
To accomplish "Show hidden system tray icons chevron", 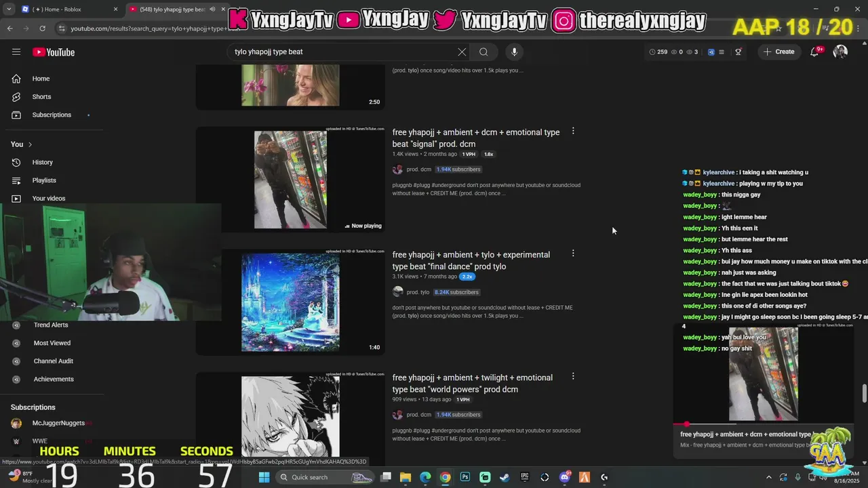I will pos(769,477).
